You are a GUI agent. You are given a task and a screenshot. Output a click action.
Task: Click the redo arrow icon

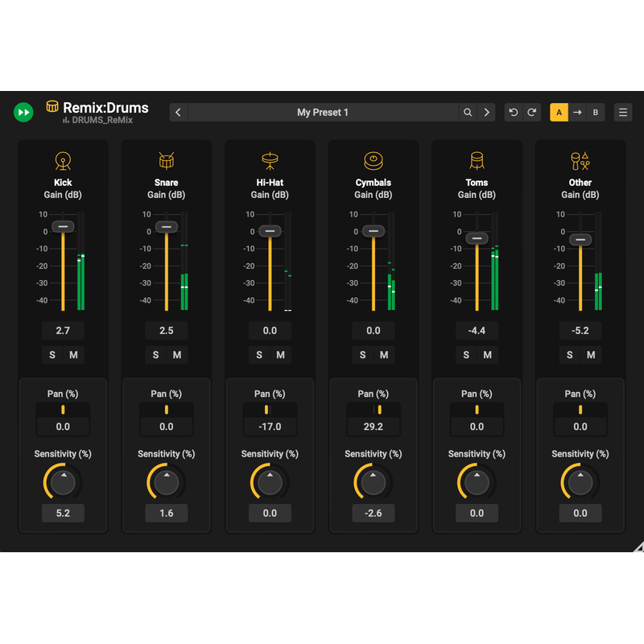[531, 113]
